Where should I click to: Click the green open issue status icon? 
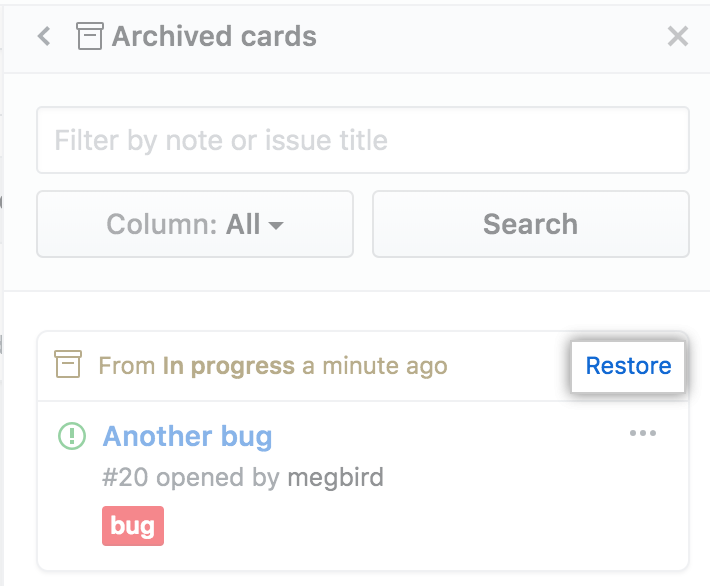(72, 436)
